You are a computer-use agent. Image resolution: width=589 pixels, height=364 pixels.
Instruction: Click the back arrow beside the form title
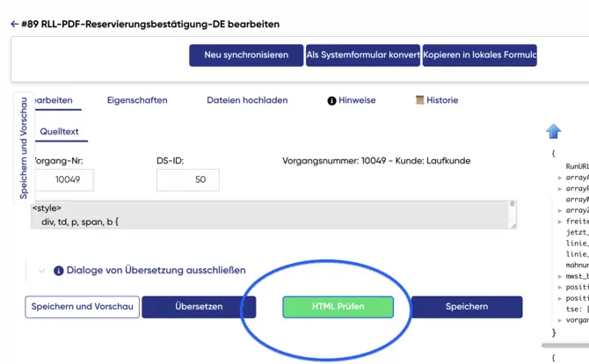click(x=14, y=25)
